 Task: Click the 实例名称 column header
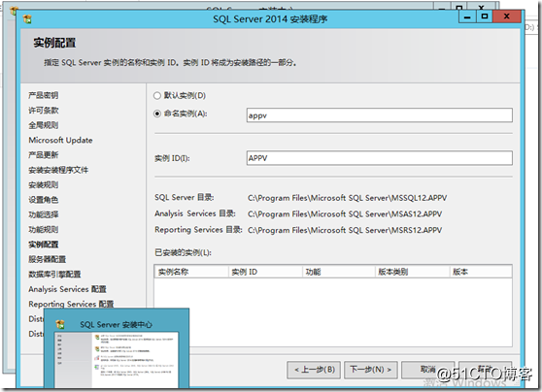191,272
